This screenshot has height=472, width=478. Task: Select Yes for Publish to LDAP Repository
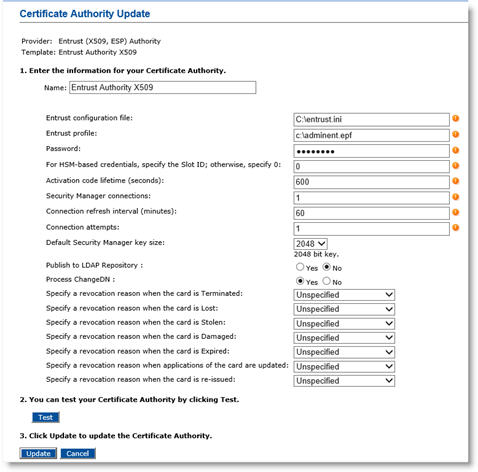tap(300, 267)
